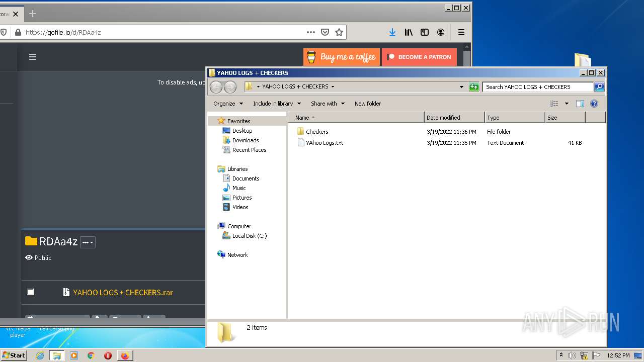Select Favorites in the navigation pane
Viewport: 644px width, 362px height.
[238, 121]
